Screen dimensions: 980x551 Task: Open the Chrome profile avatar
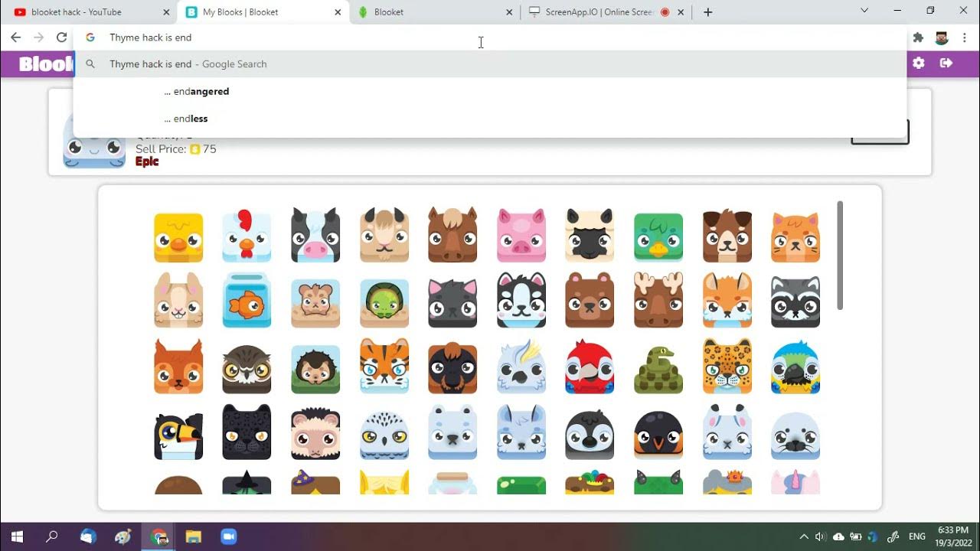942,37
